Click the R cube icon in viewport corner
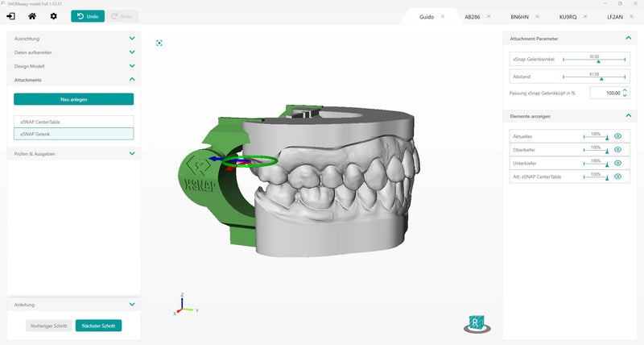 point(477,324)
